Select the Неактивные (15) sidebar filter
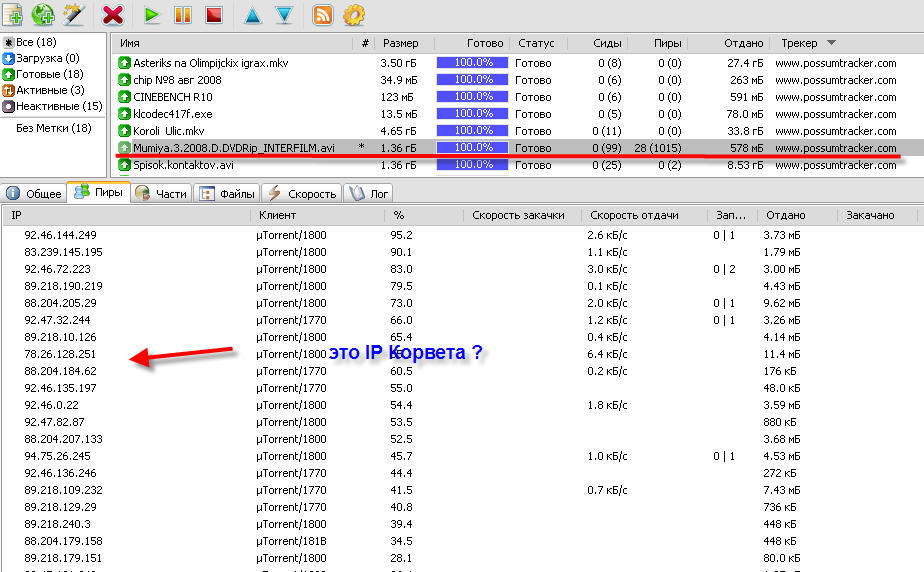Viewport: 924px width, 572px height. coord(56,106)
